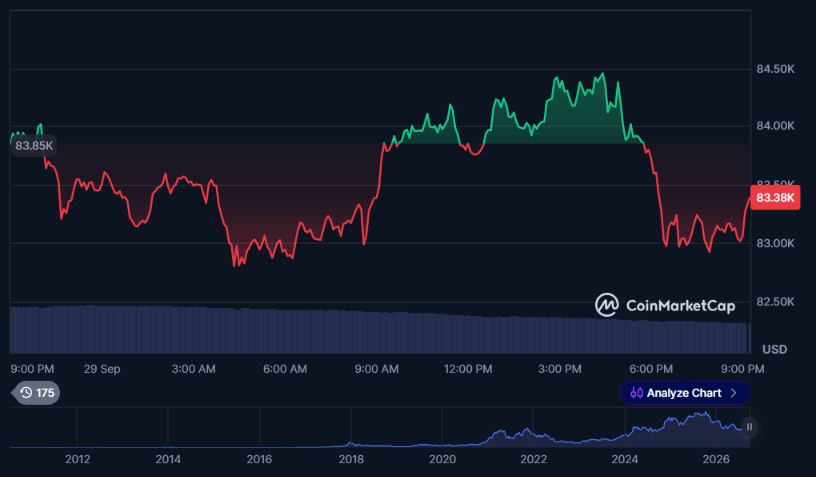Click the 12:00 PM time axis label
This screenshot has width=816, height=477.
click(x=468, y=369)
